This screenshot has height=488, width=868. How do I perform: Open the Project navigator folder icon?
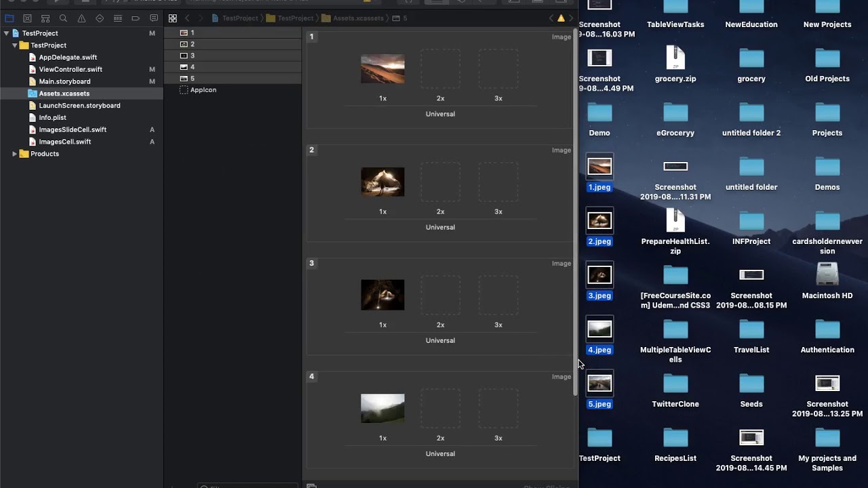click(x=9, y=18)
